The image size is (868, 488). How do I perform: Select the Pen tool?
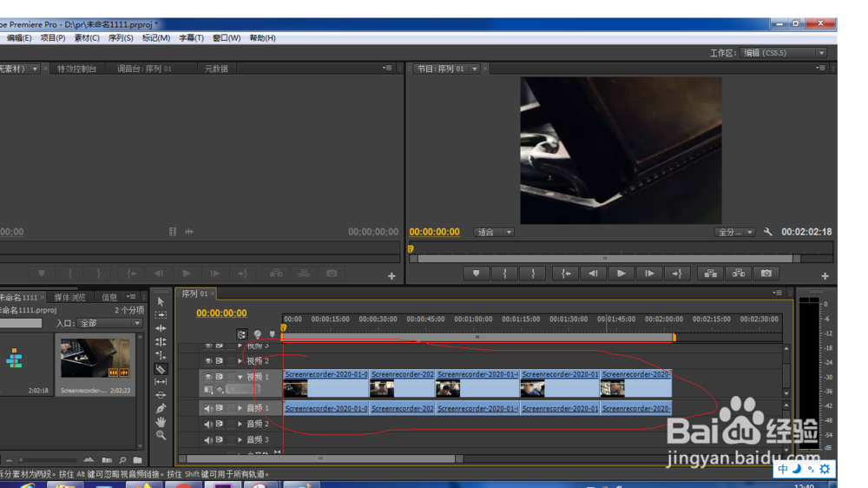click(161, 409)
